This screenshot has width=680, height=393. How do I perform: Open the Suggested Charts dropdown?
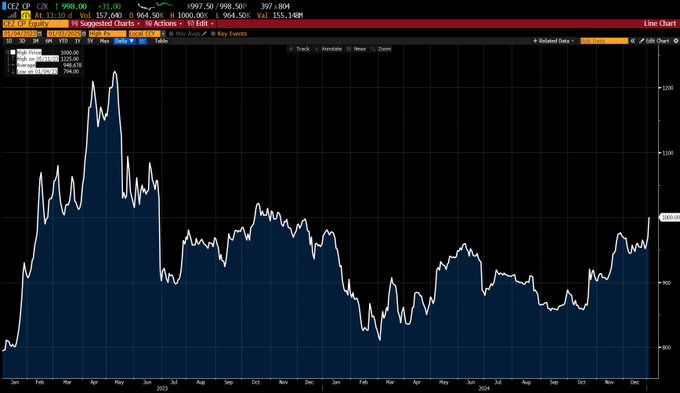click(106, 23)
